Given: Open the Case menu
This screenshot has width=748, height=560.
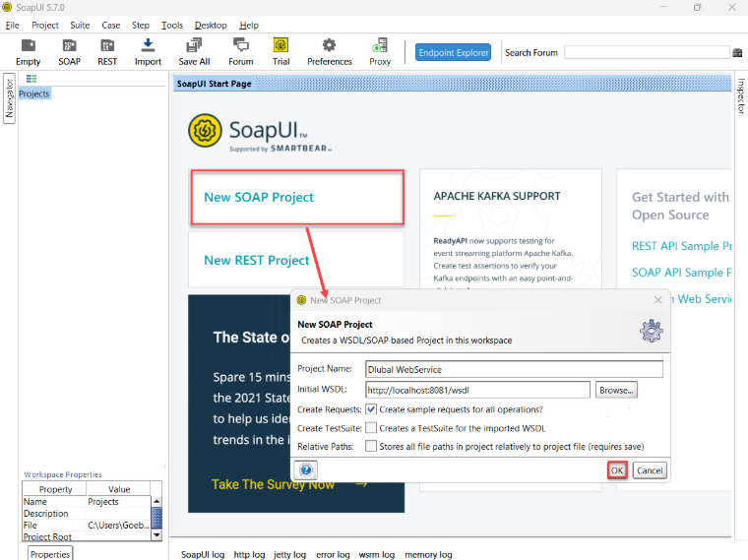Looking at the screenshot, I should 110,25.
